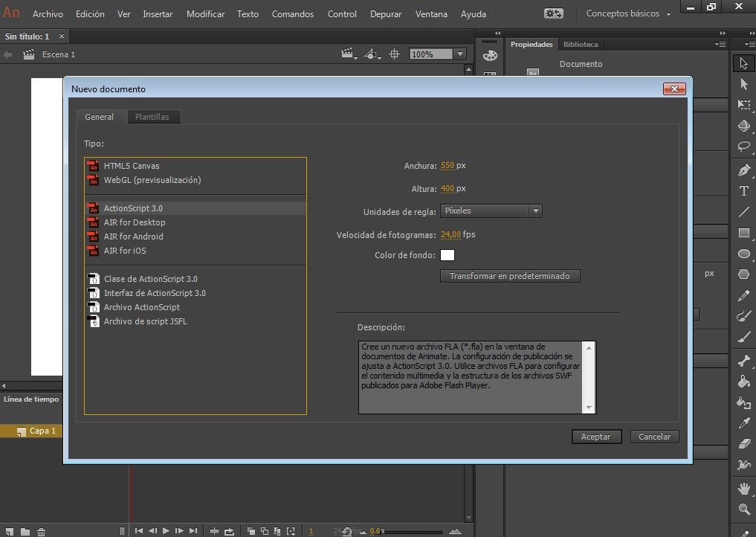Select the Subselection tool

(743, 84)
